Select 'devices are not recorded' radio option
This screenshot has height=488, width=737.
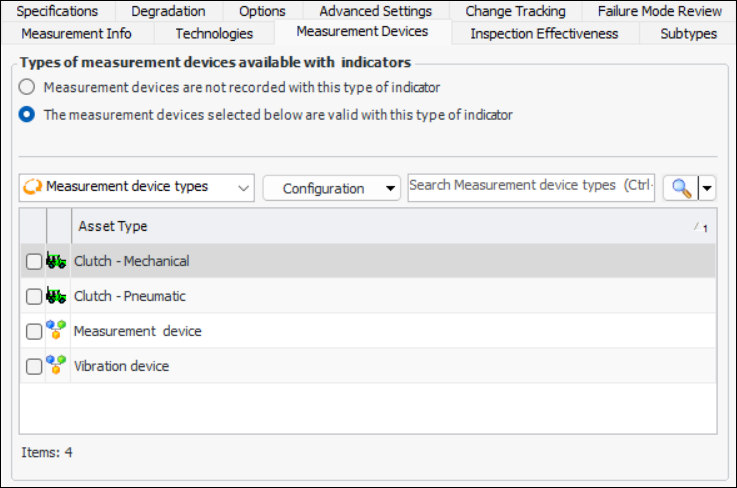tap(28, 87)
